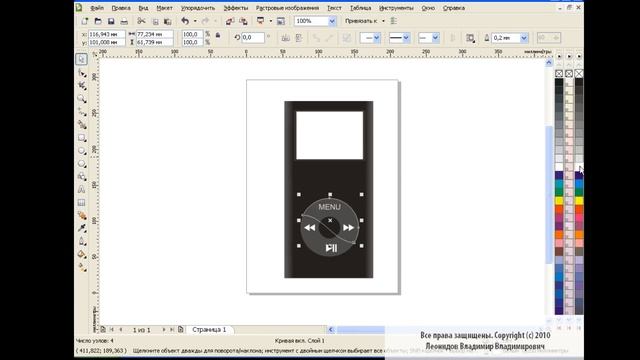
Task: Open the end arrowhead dropdown
Action: pyautogui.click(x=436, y=38)
